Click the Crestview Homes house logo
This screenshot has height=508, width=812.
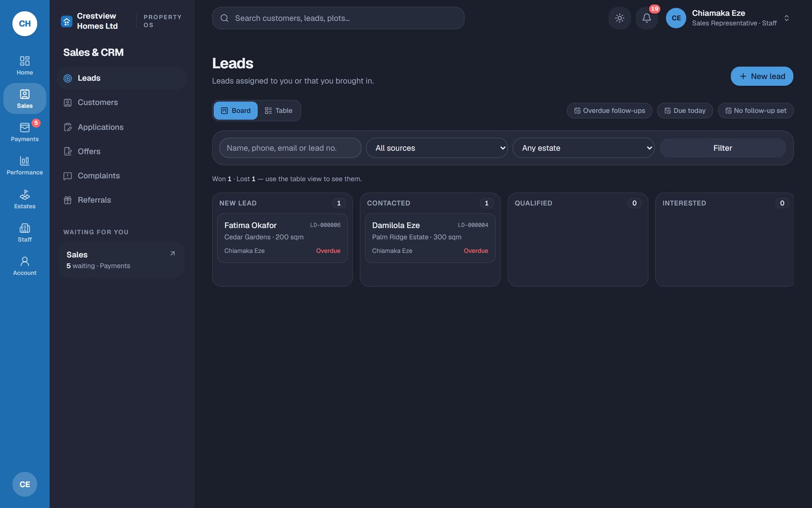pyautogui.click(x=66, y=21)
